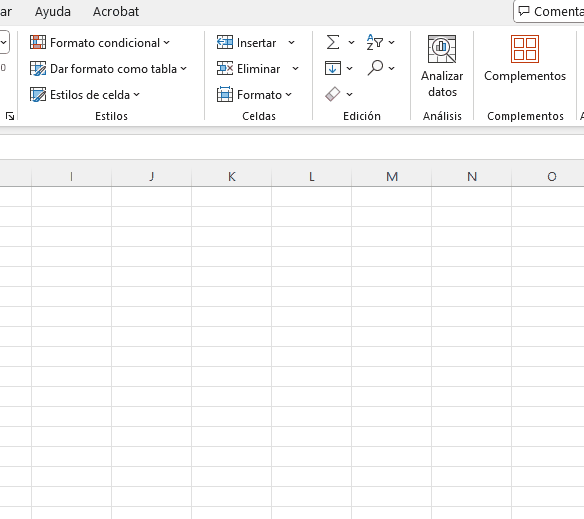Screen dimensions: 584x519
Task: Click Analizar datos button
Action: (x=442, y=66)
